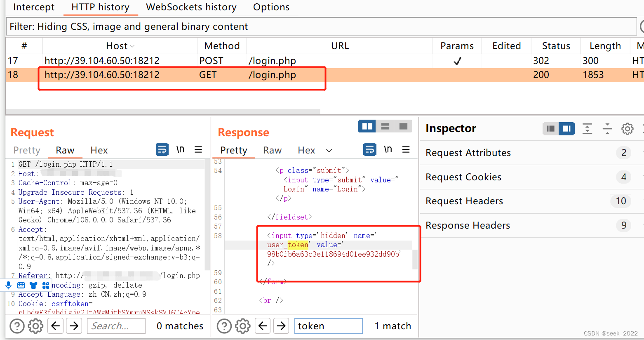Image resolution: width=644 pixels, height=340 pixels.
Task: Sort history by the Host column
Action: click(120, 46)
